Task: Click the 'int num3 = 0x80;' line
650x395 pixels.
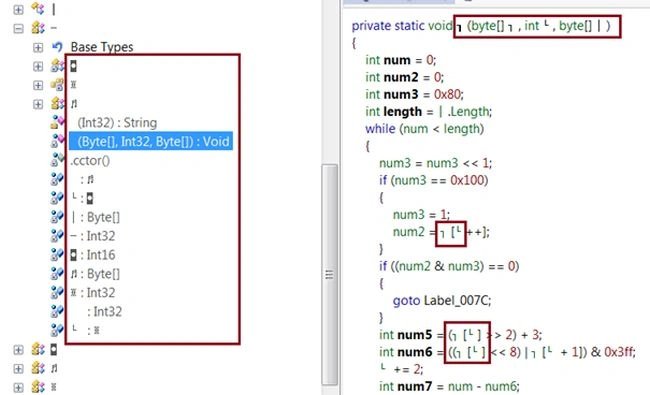Action: (414, 95)
